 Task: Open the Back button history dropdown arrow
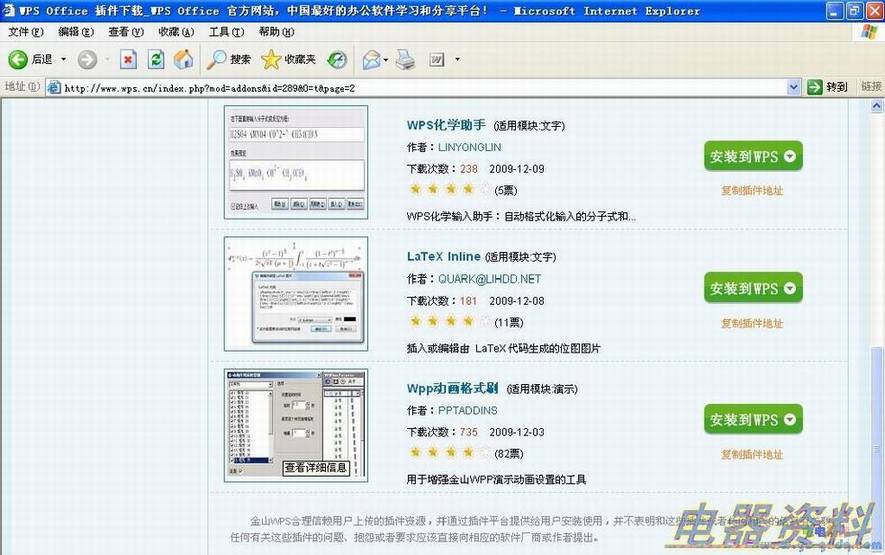pos(63,60)
